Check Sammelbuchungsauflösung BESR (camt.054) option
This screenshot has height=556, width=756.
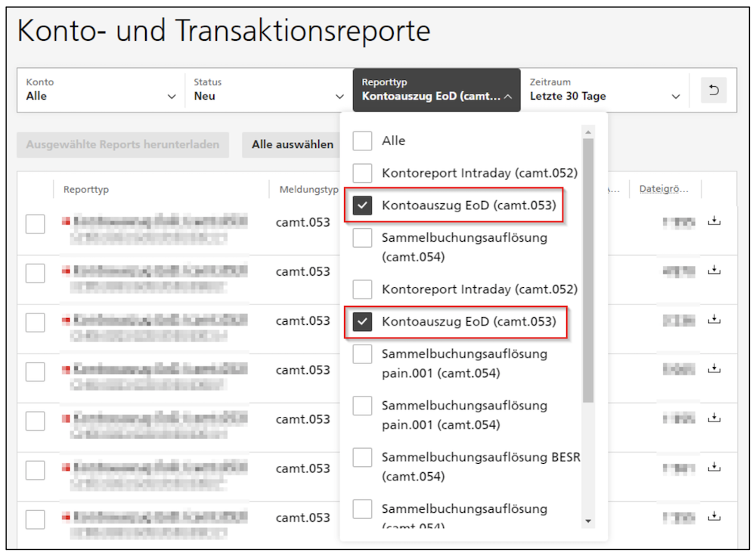click(362, 457)
